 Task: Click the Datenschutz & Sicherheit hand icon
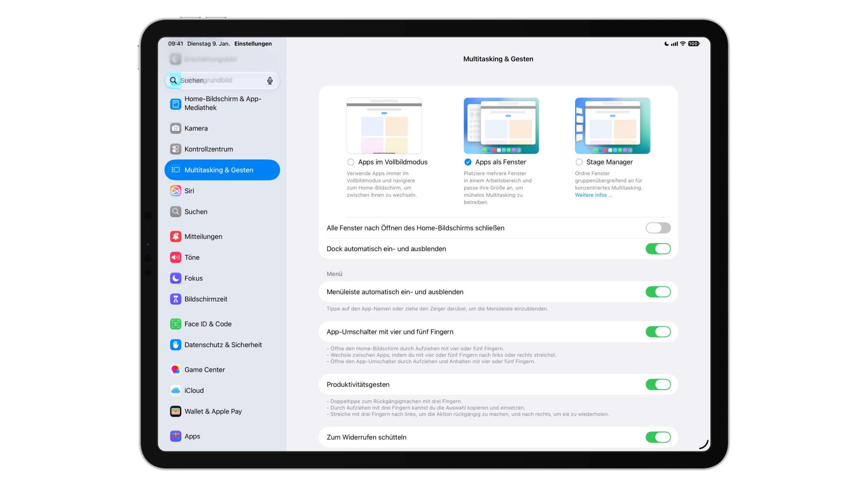[175, 345]
